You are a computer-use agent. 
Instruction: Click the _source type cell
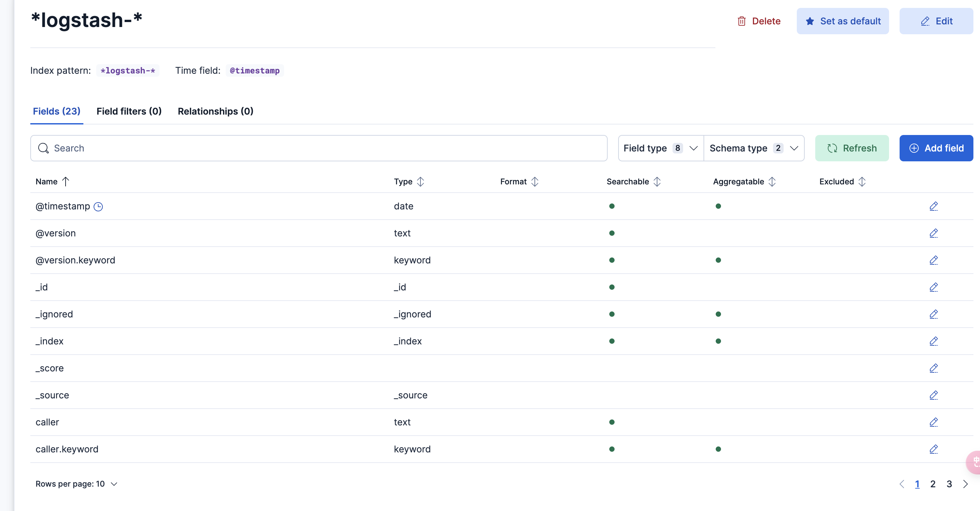(411, 395)
